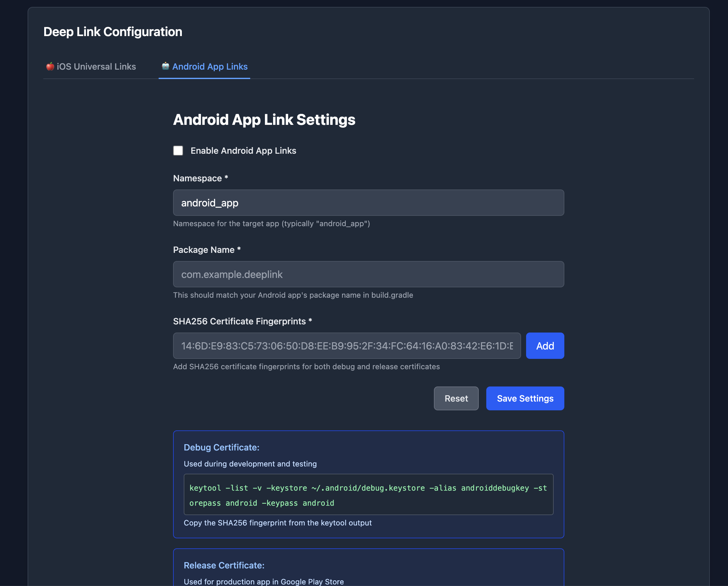Click the apple icon on iOS tab

50,67
